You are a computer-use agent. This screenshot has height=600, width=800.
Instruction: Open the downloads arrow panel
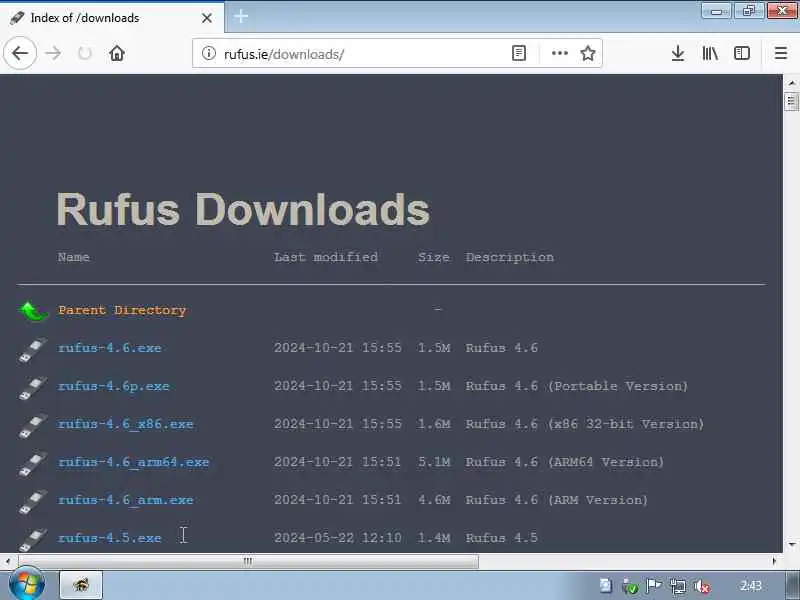(678, 53)
